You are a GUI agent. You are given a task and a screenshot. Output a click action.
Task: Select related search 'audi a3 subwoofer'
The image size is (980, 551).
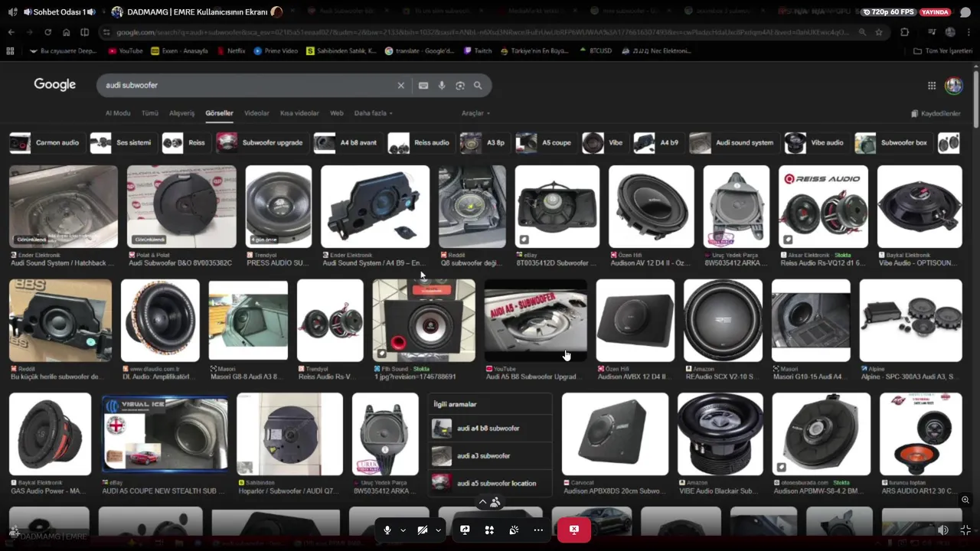tap(490, 456)
